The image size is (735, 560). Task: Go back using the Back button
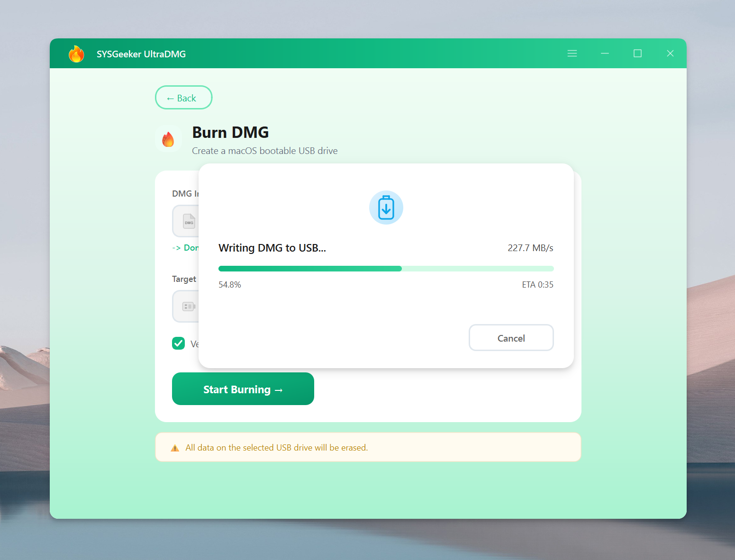[183, 98]
